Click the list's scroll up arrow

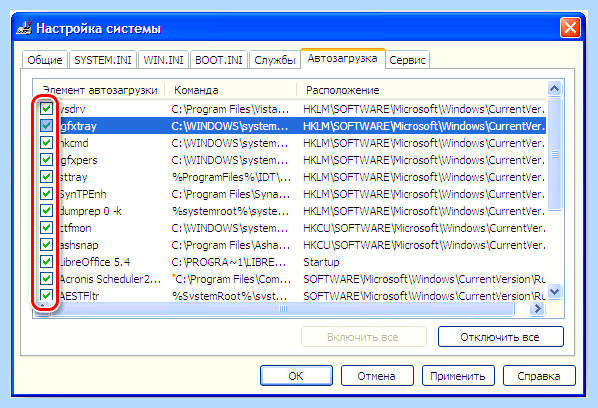(555, 89)
